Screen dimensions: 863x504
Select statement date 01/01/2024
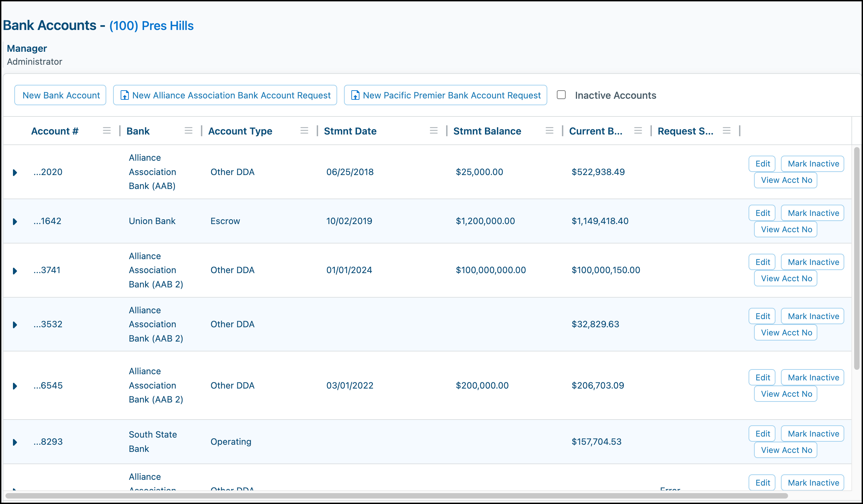click(349, 270)
